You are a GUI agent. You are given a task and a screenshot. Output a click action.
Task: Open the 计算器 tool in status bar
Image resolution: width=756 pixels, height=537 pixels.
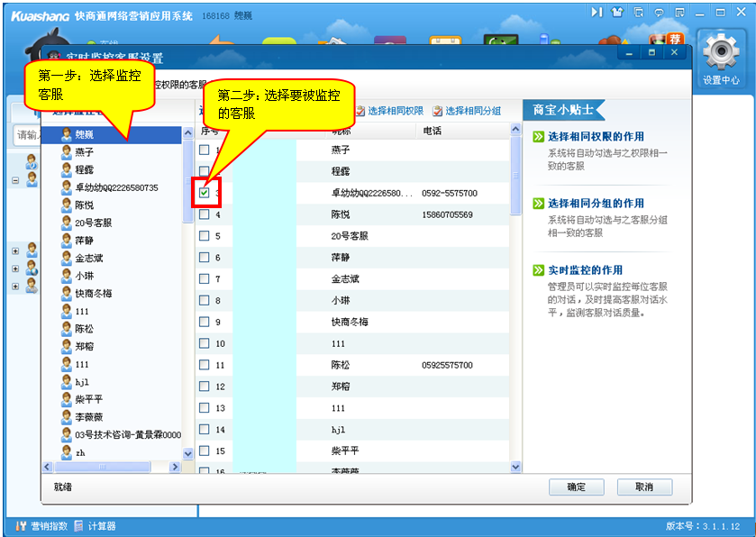pos(80,526)
